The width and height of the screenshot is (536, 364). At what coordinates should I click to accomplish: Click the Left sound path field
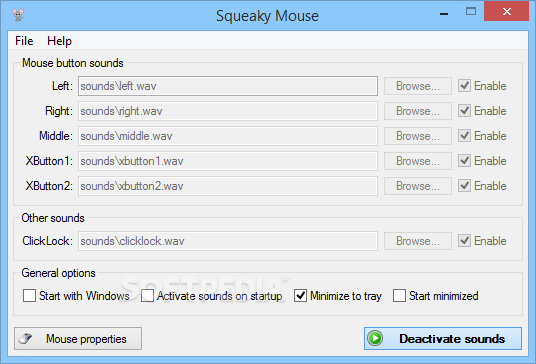click(228, 86)
